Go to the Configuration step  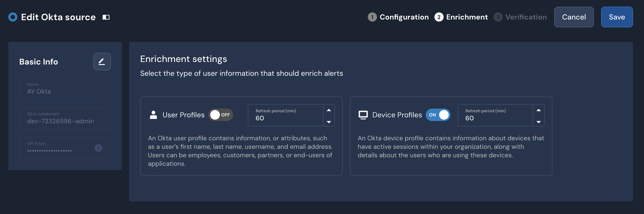tap(404, 17)
